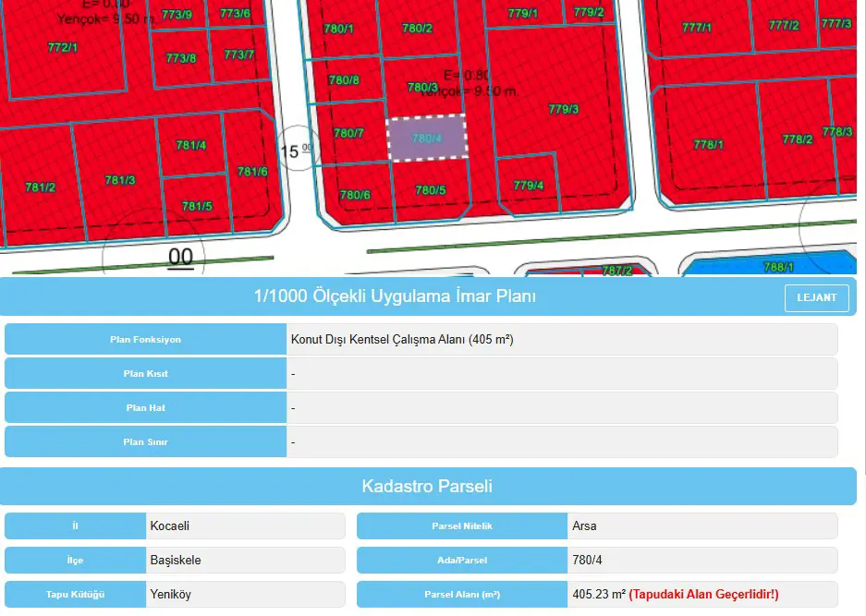The width and height of the screenshot is (866, 616).
Task: Click the 'Parsel Alanı (m²)' label
Action: [x=462, y=595]
